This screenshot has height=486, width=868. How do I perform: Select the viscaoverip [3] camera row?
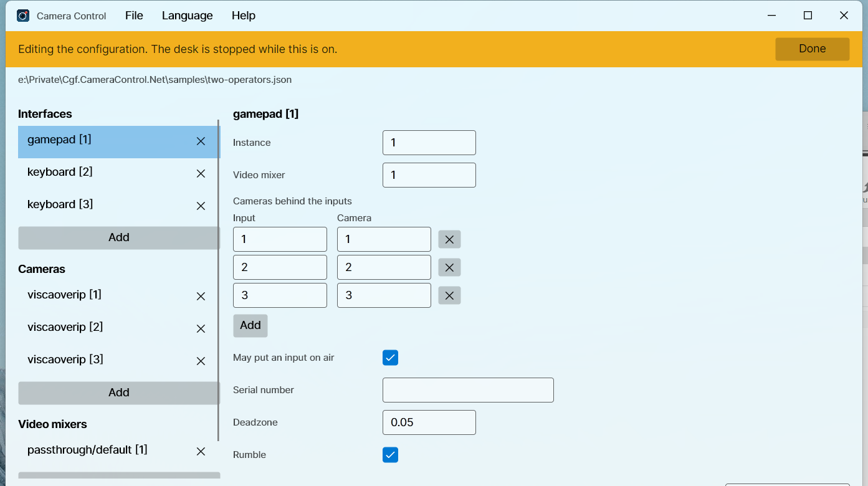pyautogui.click(x=119, y=361)
